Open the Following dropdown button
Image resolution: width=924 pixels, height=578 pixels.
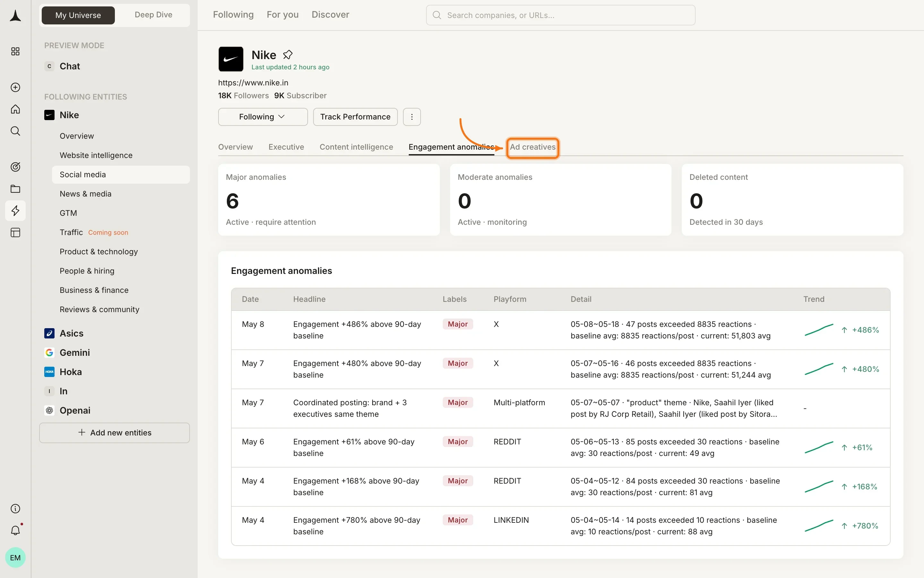pyautogui.click(x=263, y=117)
